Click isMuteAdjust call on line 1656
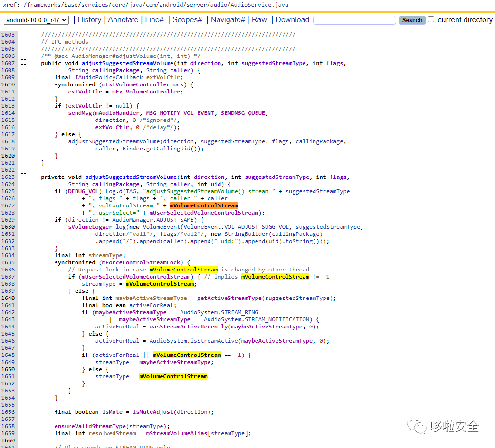The height and width of the screenshot is (448, 495). [x=153, y=412]
